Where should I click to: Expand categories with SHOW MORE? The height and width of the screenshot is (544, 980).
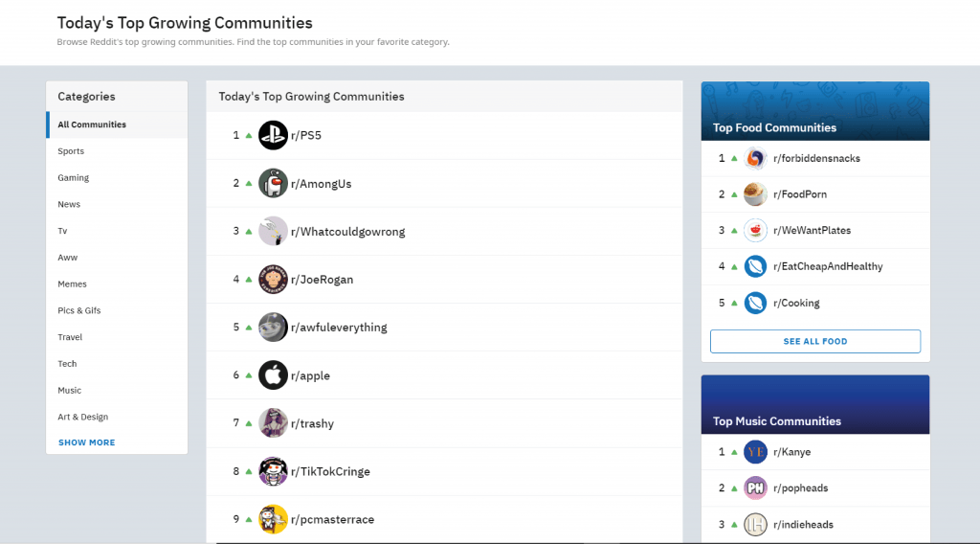coord(87,442)
